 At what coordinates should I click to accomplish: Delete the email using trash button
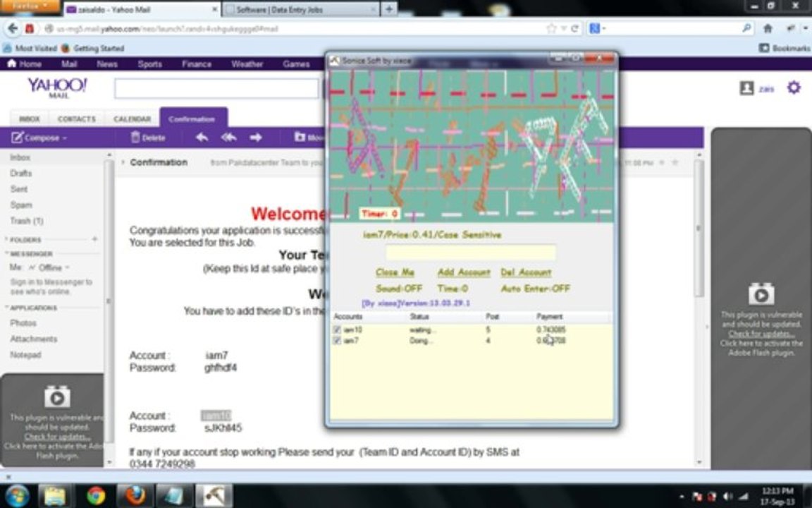(148, 138)
